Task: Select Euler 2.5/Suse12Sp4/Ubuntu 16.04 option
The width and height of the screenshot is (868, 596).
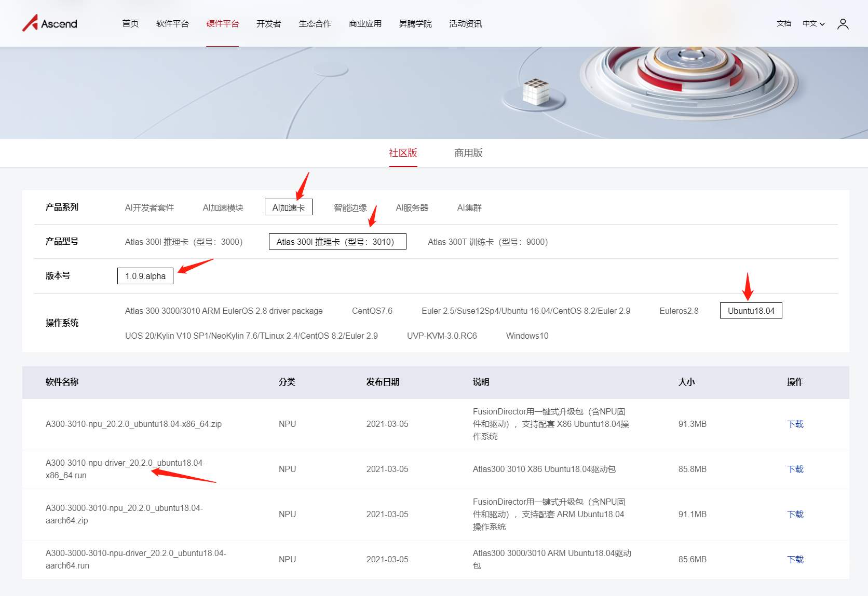Action: coord(526,311)
